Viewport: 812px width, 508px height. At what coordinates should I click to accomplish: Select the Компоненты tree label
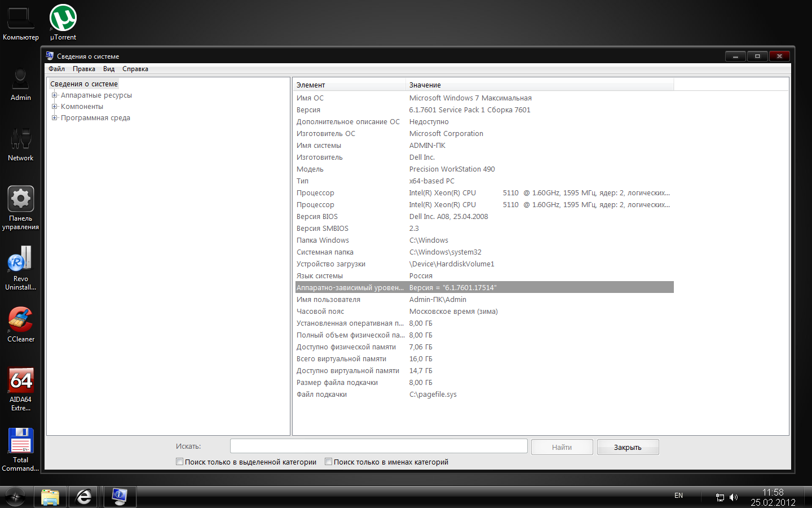pos(82,106)
